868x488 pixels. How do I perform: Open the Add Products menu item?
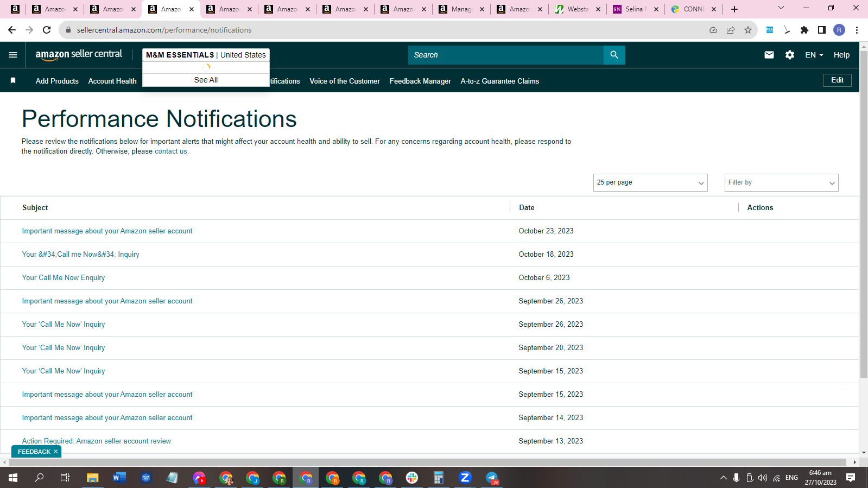[57, 81]
